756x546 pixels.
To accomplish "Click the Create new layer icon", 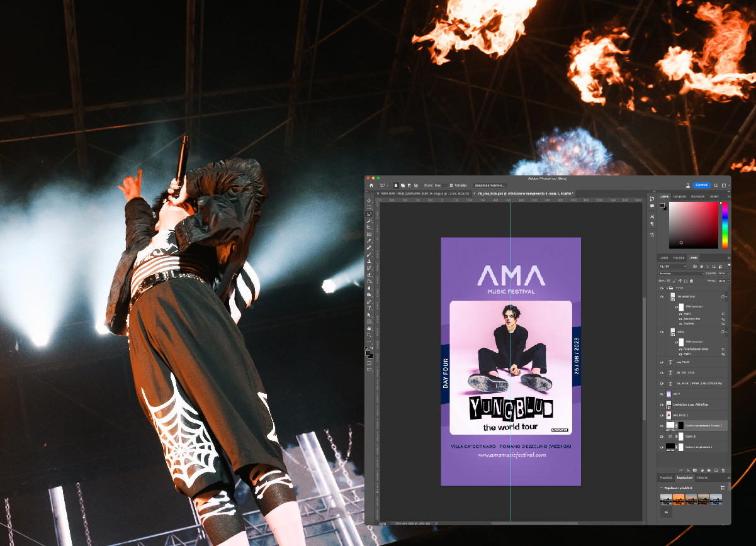I will 716,470.
